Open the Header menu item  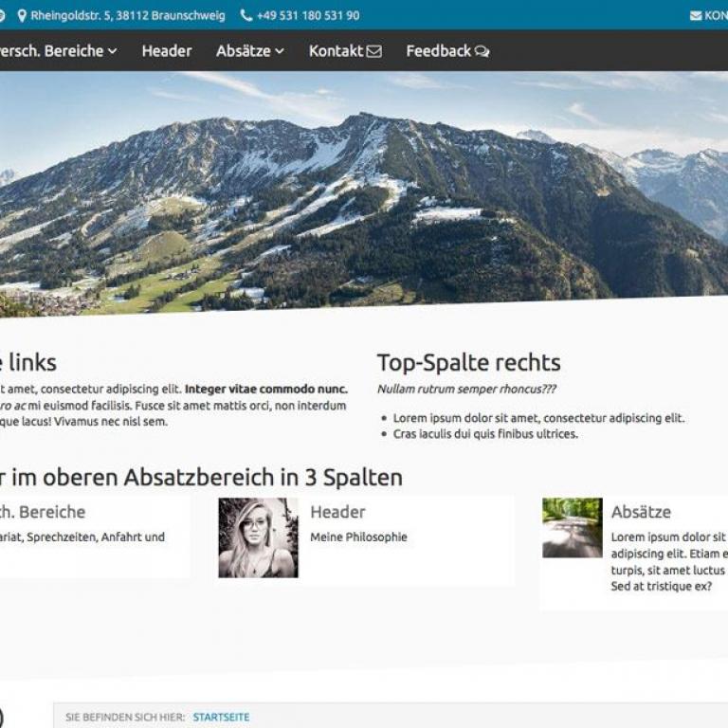(x=167, y=51)
